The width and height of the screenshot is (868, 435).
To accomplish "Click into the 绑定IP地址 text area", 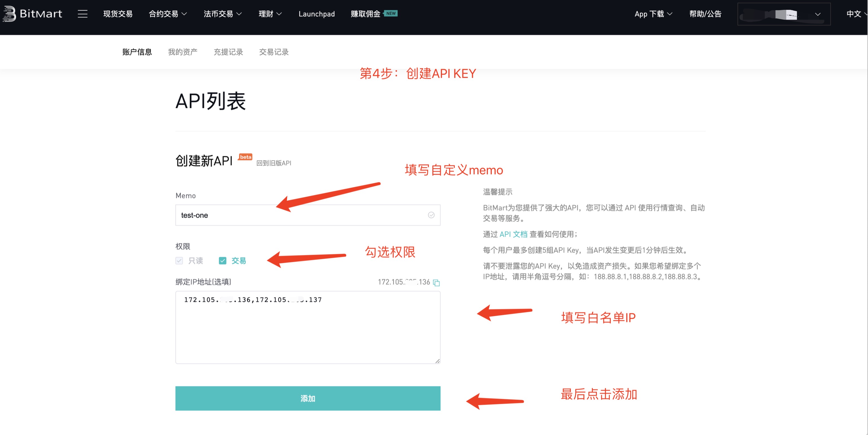I will pyautogui.click(x=308, y=327).
